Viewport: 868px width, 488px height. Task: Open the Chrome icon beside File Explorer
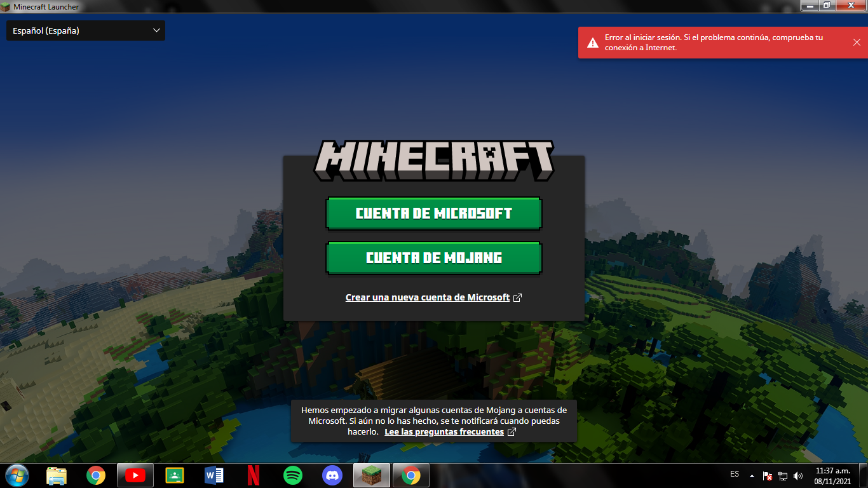point(96,475)
